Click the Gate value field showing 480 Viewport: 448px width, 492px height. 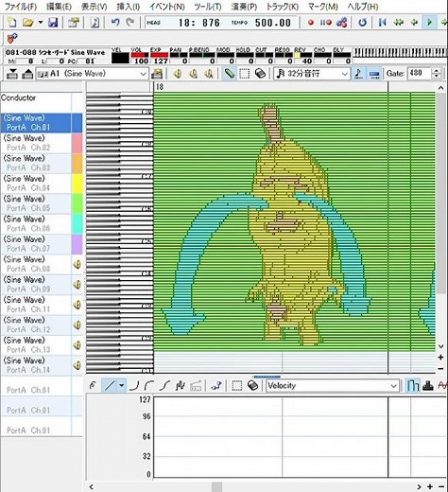tap(420, 74)
